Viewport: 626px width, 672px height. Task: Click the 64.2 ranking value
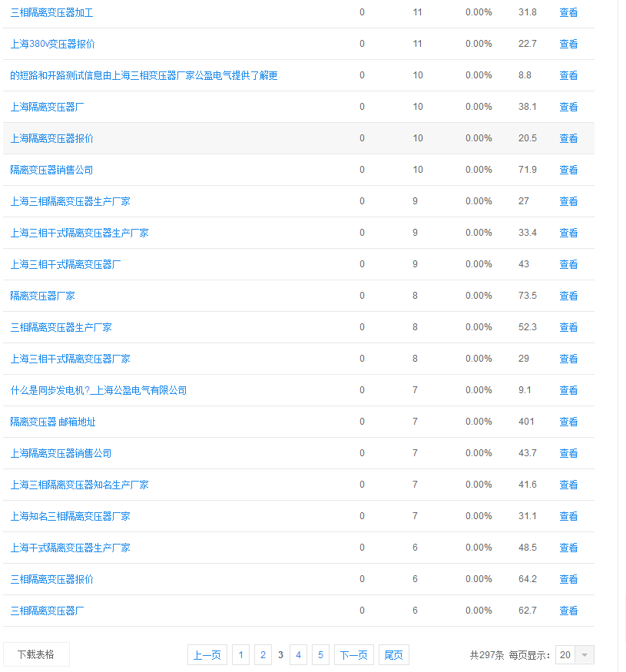pos(528,579)
